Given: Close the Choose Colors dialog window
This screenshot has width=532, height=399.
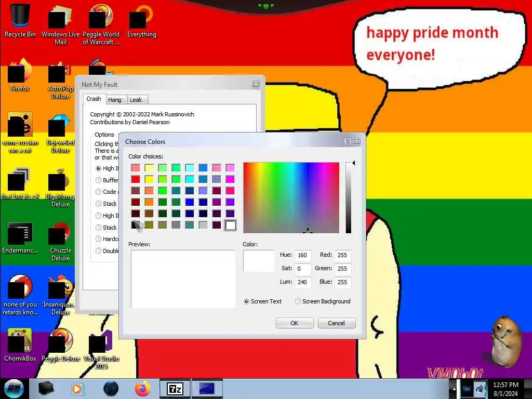Looking at the screenshot, I should (356, 141).
